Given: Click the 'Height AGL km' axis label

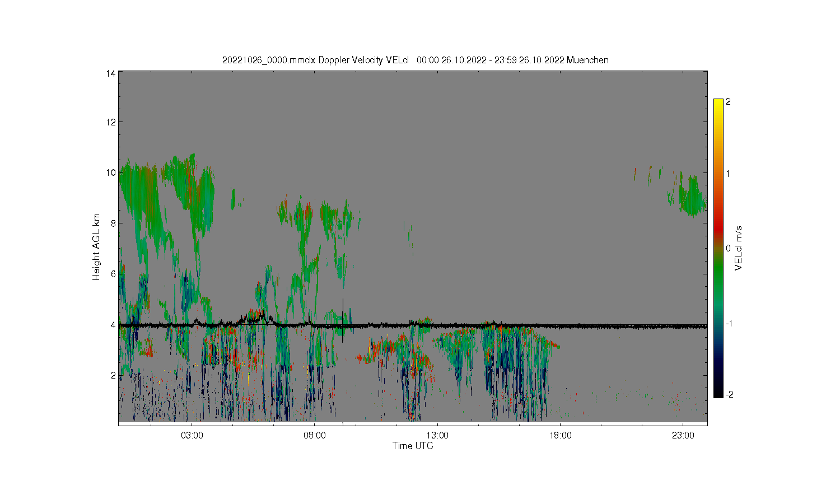Looking at the screenshot, I should pyautogui.click(x=96, y=247).
